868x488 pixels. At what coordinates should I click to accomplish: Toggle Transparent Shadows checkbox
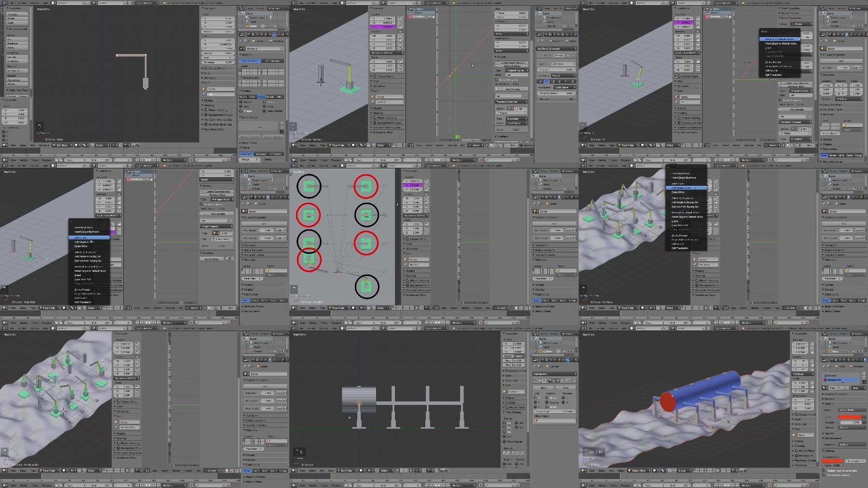[x=824, y=475]
